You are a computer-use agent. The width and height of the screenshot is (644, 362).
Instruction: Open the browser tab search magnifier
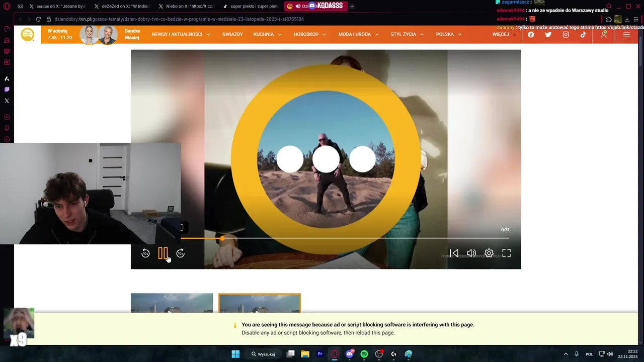pos(608,6)
